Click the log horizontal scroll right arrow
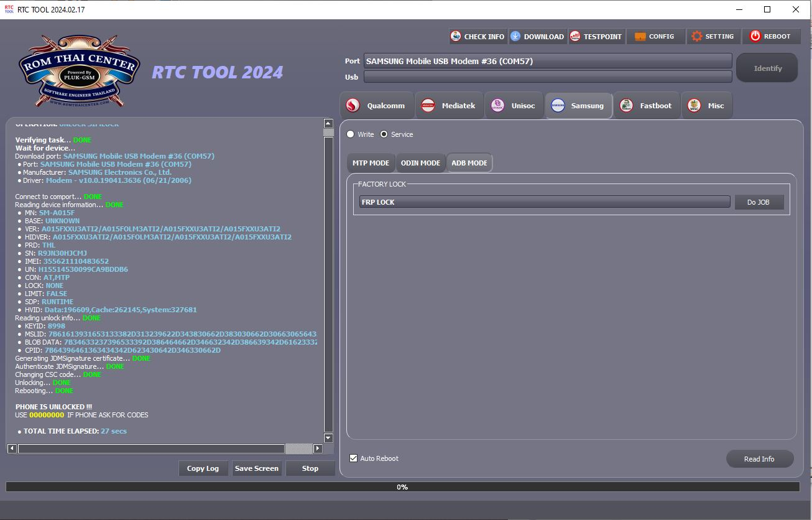The width and height of the screenshot is (812, 520). [x=318, y=448]
